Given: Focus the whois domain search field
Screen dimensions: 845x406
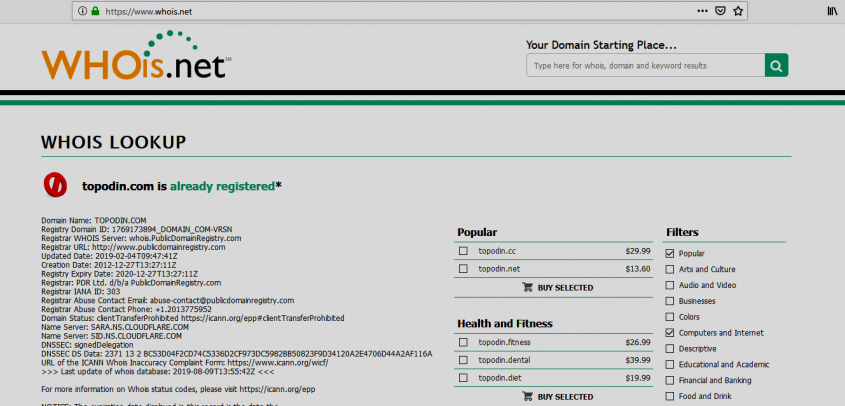Looking at the screenshot, I should click(645, 66).
